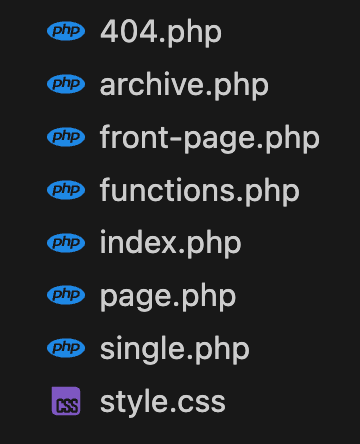Viewport: 360px width, 444px height.
Task: Open the page.php template file
Action: pyautogui.click(x=168, y=297)
